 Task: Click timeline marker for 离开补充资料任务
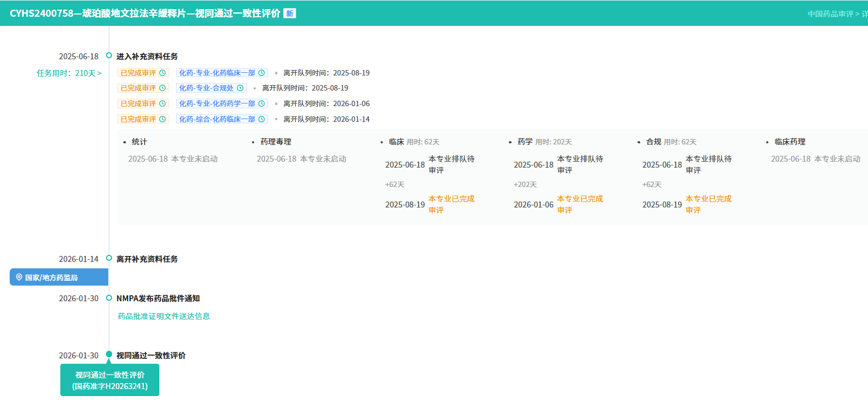coord(109,258)
